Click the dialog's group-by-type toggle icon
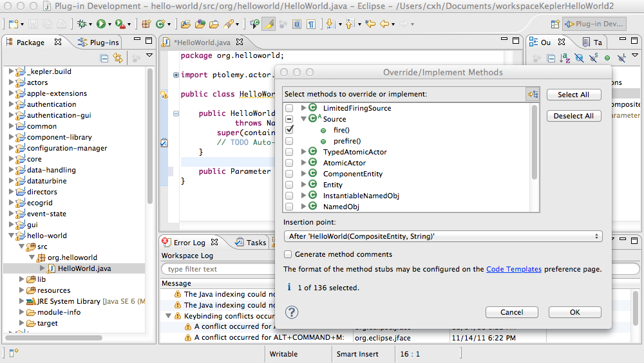Viewport: 644px width, 363px height. coord(533,95)
